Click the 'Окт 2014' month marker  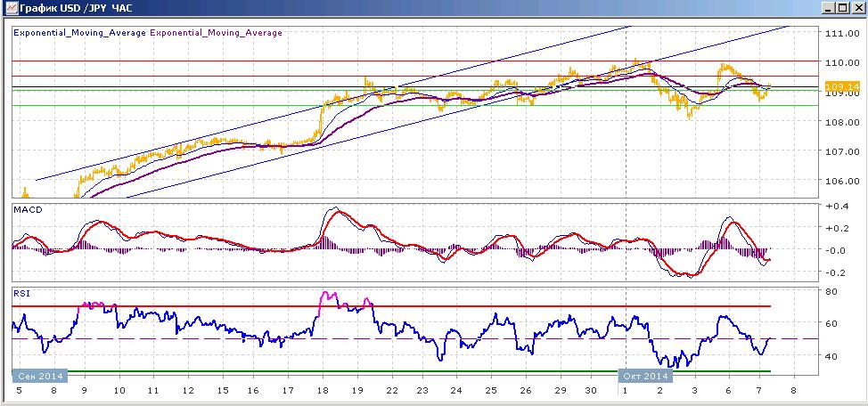[645, 377]
